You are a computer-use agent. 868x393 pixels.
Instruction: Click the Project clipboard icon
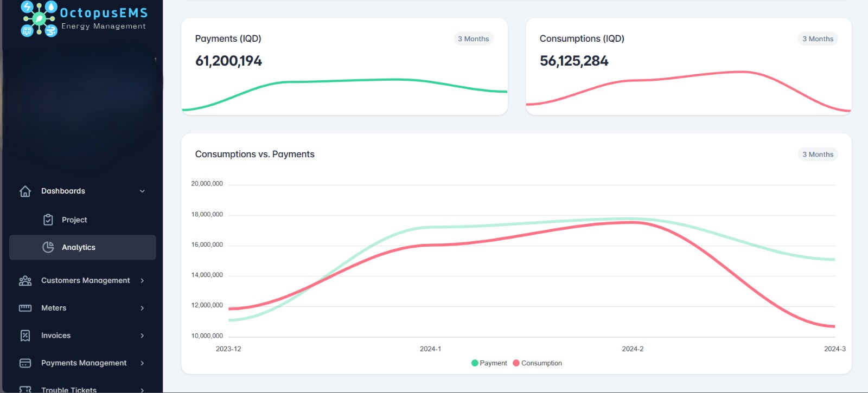(x=48, y=220)
